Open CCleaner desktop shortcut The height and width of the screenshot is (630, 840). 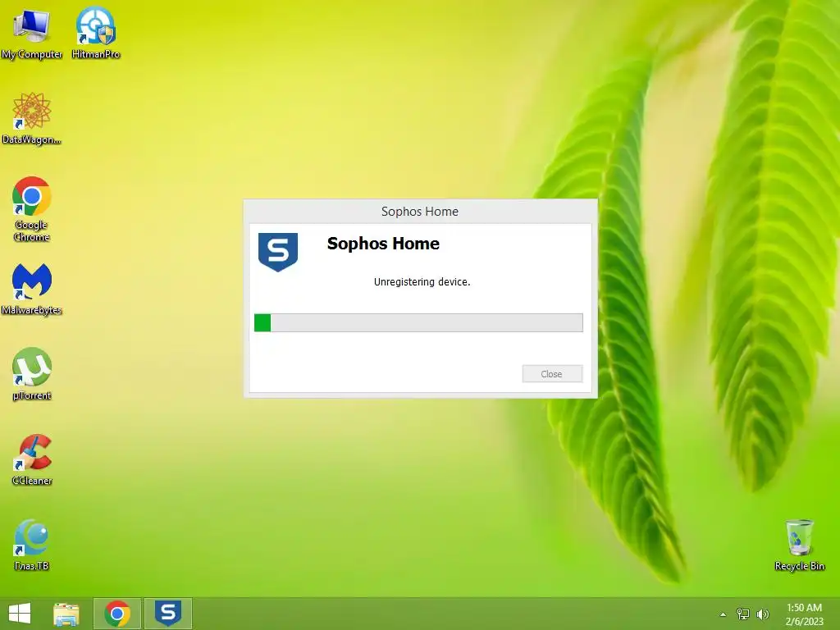[32, 459]
